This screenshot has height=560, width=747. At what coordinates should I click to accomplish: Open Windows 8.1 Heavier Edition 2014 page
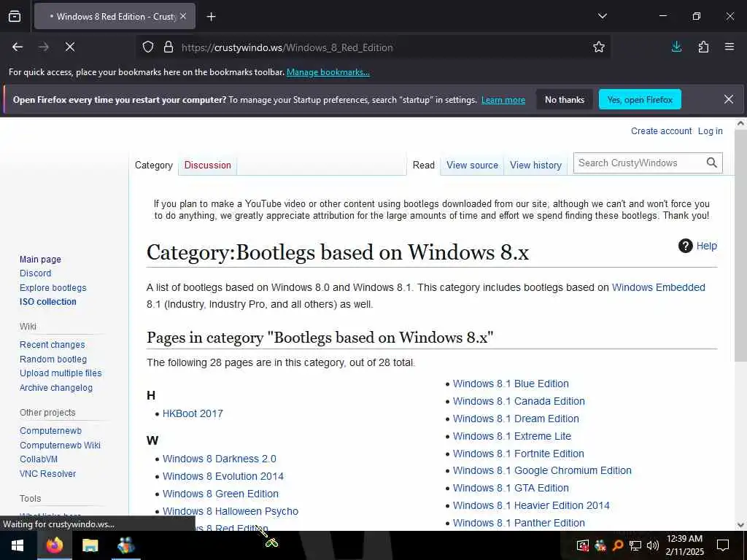(x=531, y=506)
